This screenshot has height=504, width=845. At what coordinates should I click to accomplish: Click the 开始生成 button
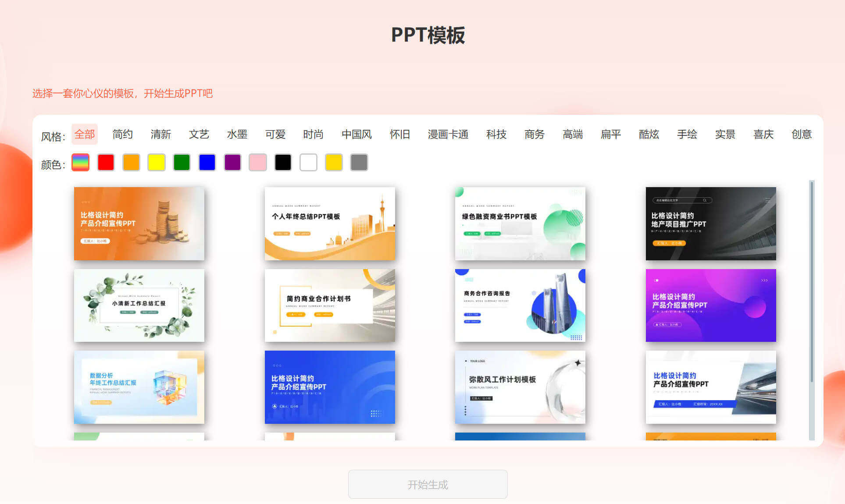coord(428,484)
